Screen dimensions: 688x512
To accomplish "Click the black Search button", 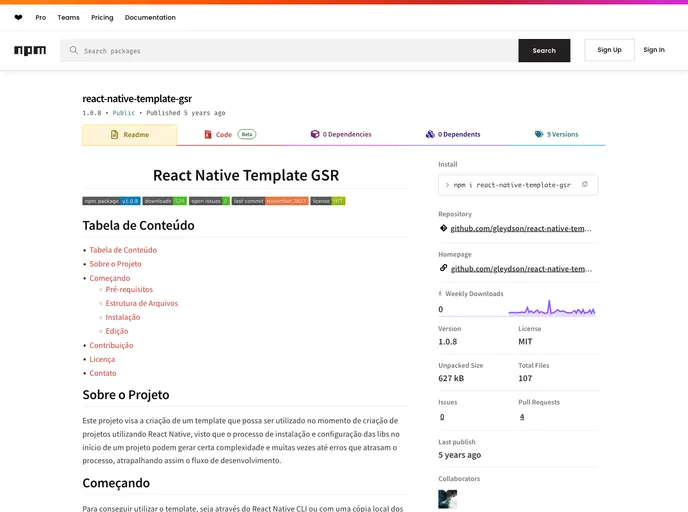I will coord(544,50).
